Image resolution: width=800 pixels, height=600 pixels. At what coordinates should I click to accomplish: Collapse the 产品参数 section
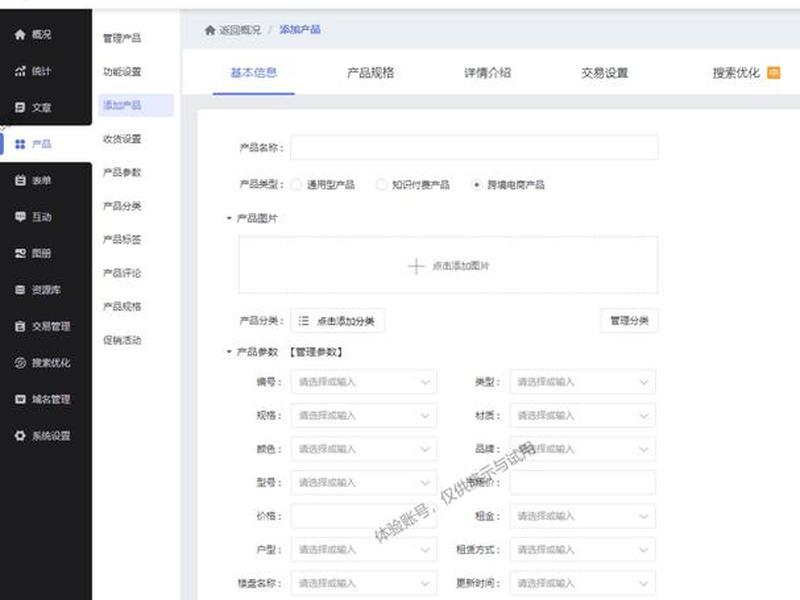[x=229, y=352]
